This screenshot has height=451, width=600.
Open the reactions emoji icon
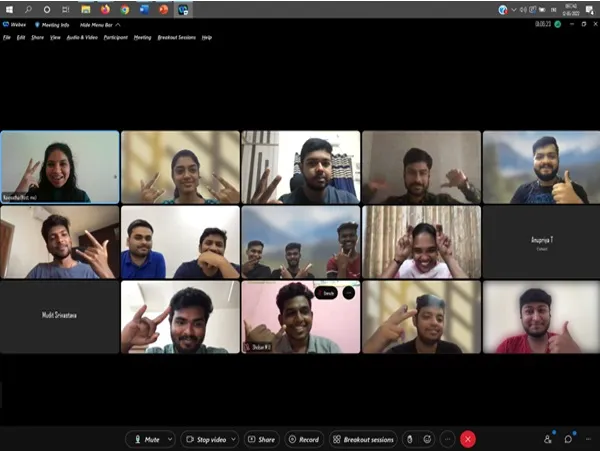(x=428, y=439)
